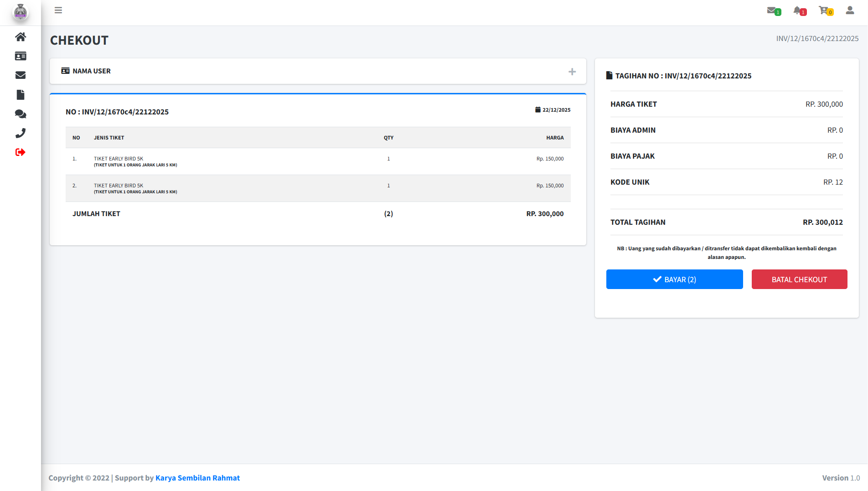Click the red logout icon
This screenshot has height=491, width=868.
21,152
